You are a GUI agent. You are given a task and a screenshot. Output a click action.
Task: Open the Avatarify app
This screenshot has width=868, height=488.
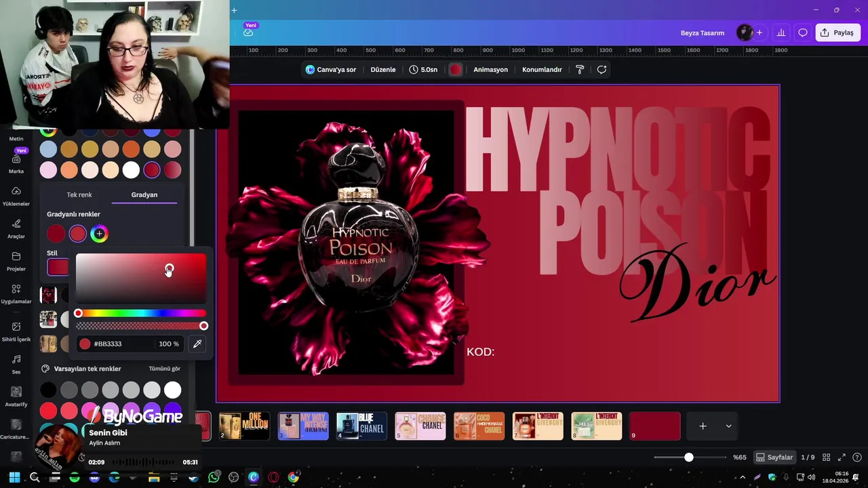tap(16, 396)
